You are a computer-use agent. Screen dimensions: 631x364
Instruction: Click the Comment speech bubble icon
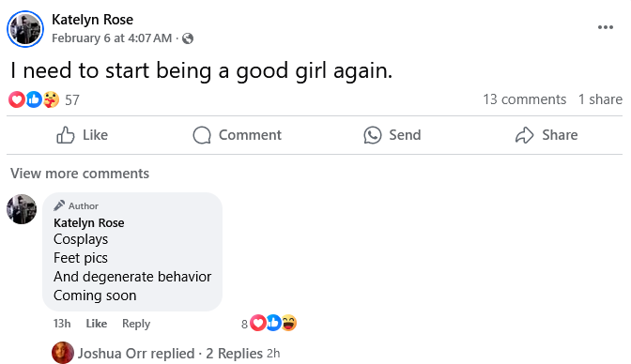tap(202, 135)
